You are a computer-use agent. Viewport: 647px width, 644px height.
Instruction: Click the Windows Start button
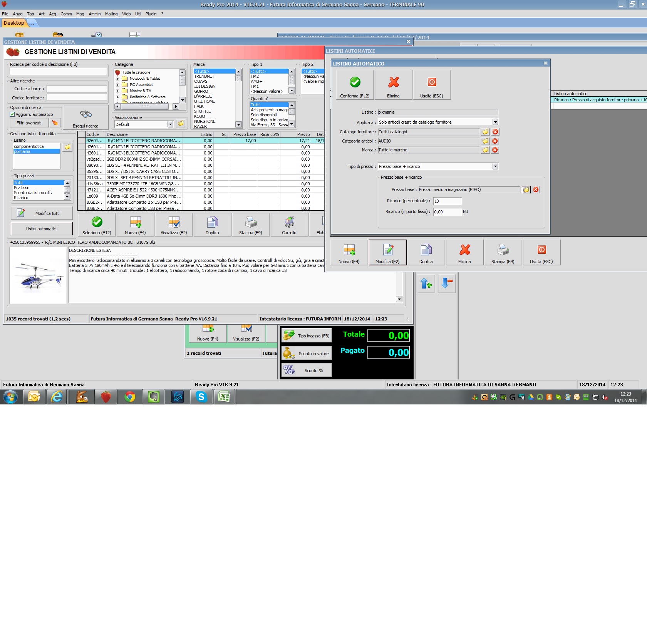tap(10, 397)
